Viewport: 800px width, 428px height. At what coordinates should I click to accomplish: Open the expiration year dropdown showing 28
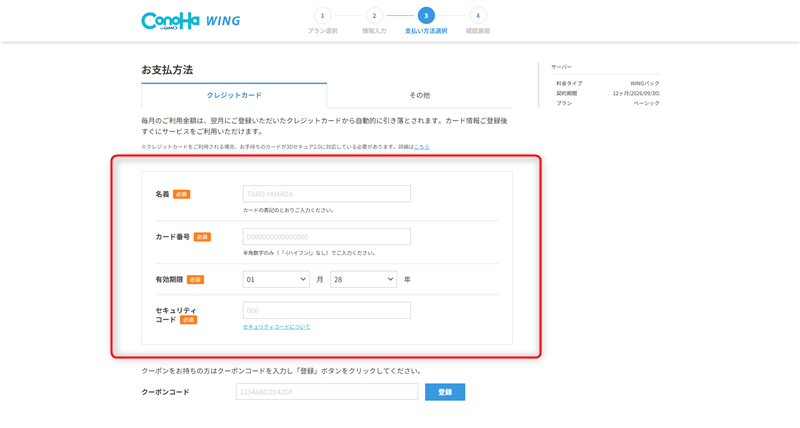tap(363, 280)
